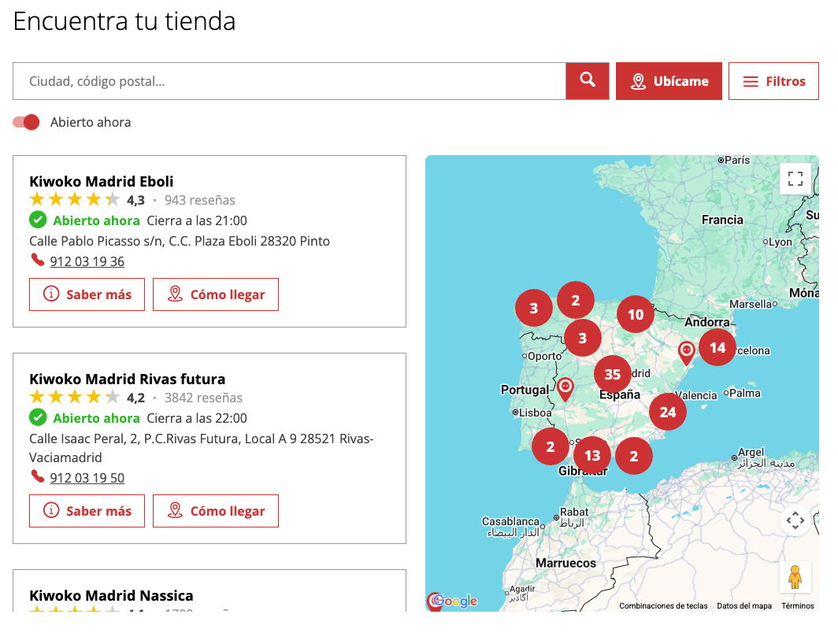Click the map pan arrows icon

(795, 520)
